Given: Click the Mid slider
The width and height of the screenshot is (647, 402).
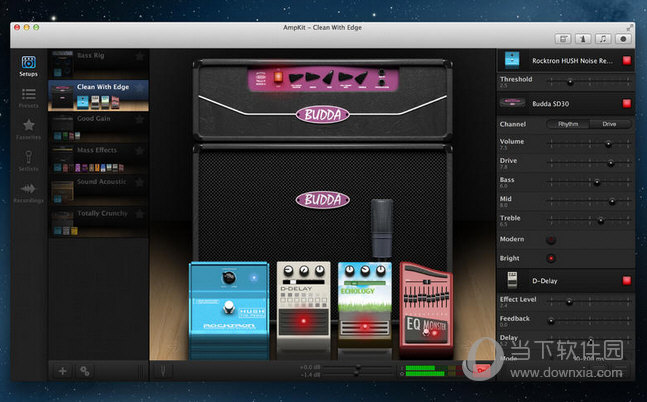Looking at the screenshot, I should pos(589,201).
